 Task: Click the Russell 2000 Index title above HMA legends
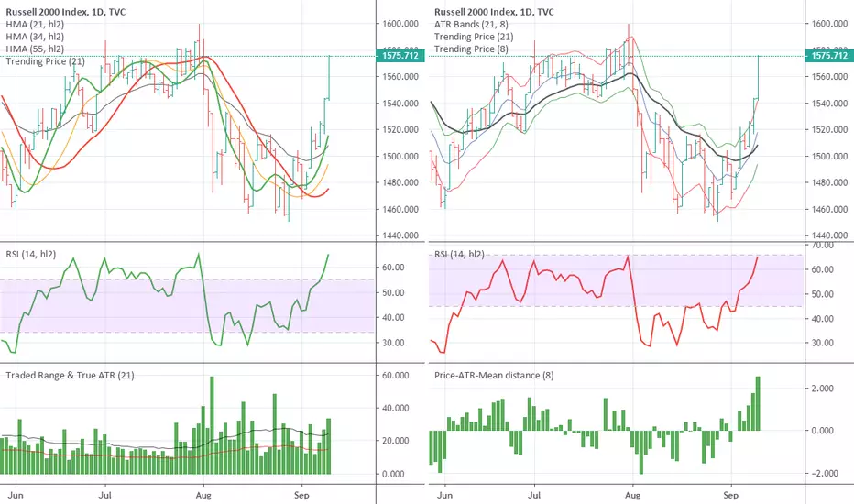point(66,11)
